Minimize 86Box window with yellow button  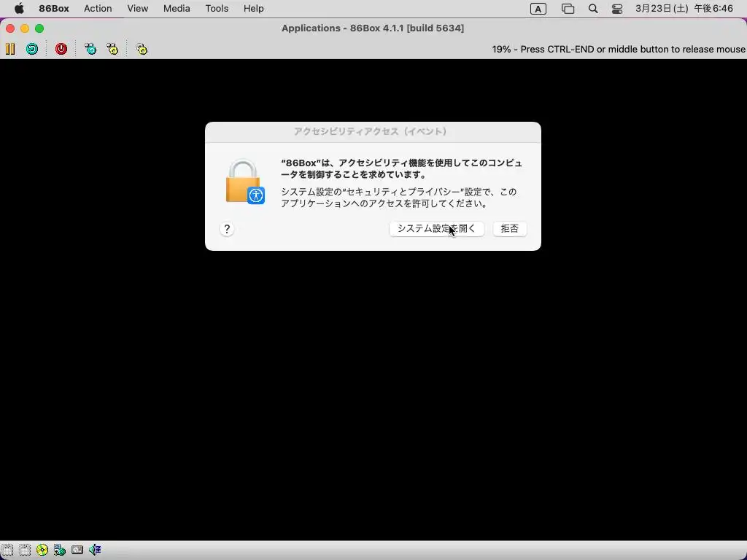[x=25, y=28]
